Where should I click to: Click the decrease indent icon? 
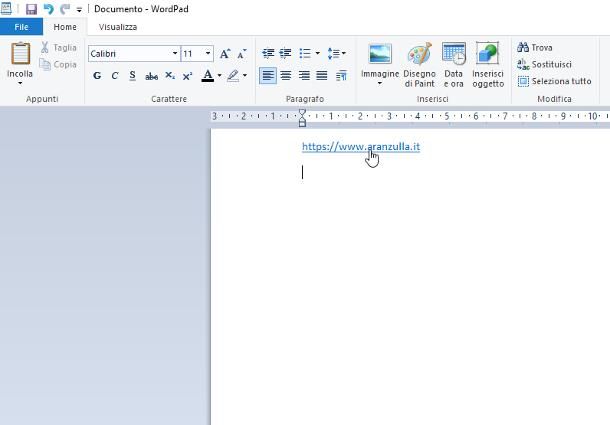268,53
